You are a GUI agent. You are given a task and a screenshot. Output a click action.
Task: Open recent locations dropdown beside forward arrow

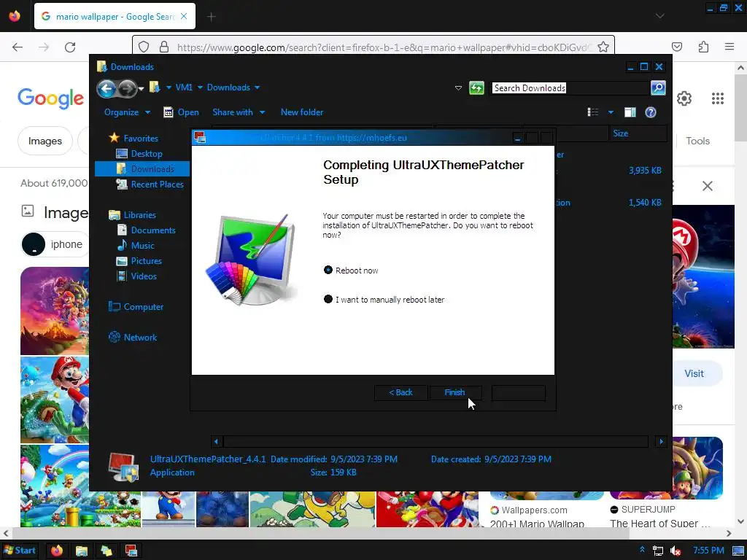pos(141,89)
